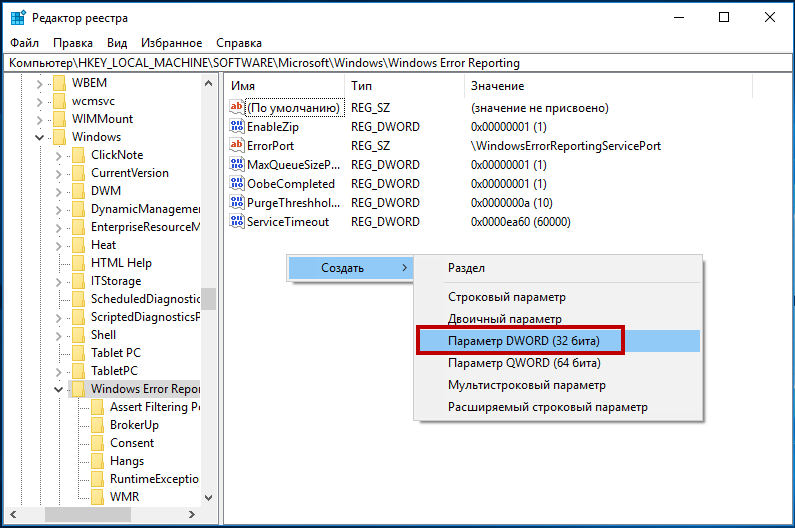
Task: Click the Значение column header
Action: (608, 86)
